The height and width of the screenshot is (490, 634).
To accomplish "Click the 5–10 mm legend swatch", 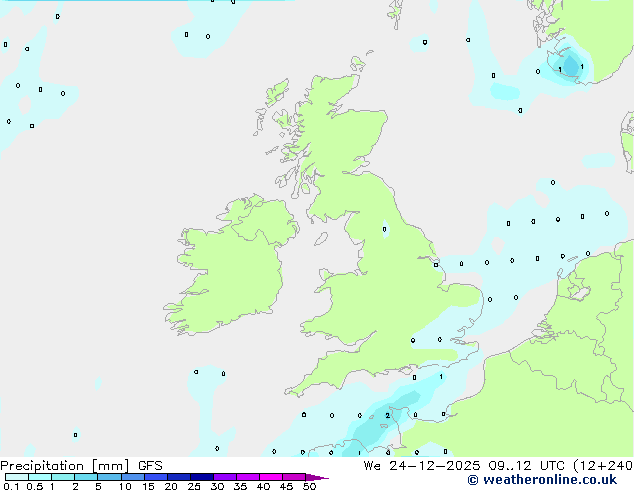I will (109, 477).
